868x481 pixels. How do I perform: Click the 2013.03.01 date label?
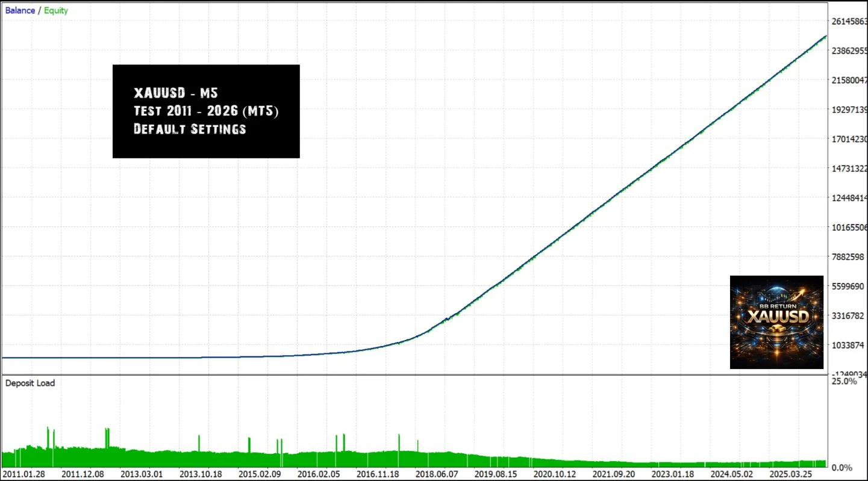pyautogui.click(x=142, y=474)
